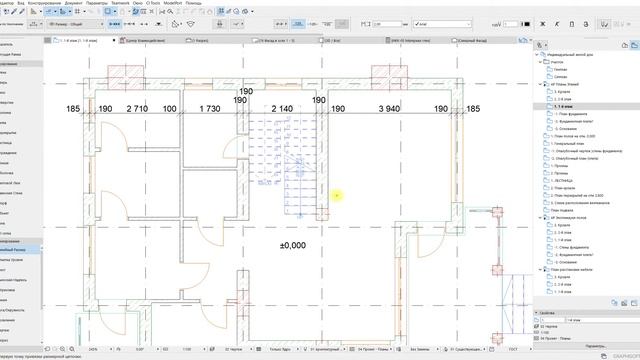Toggle strikethrough text style
This screenshot has height=360, width=640.
pos(586,24)
